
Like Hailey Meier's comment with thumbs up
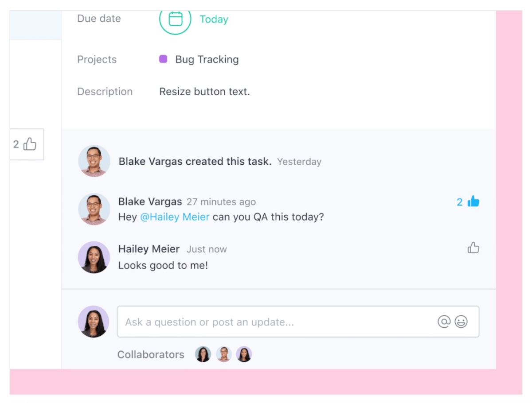[x=473, y=248]
